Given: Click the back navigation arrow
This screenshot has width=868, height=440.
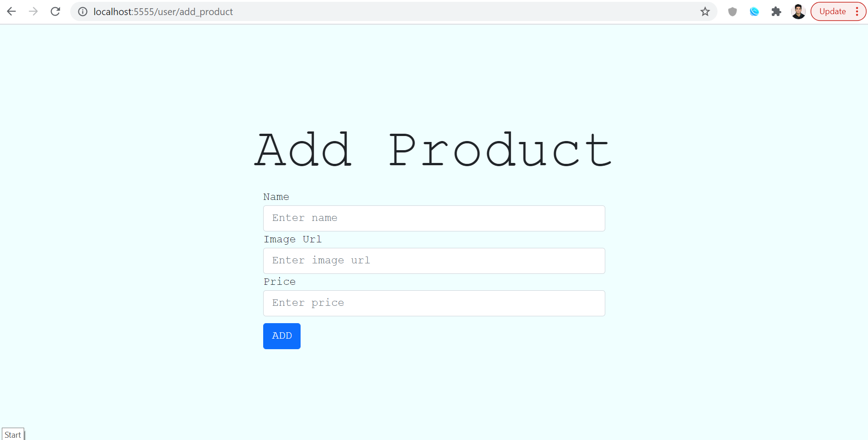Looking at the screenshot, I should (11, 11).
